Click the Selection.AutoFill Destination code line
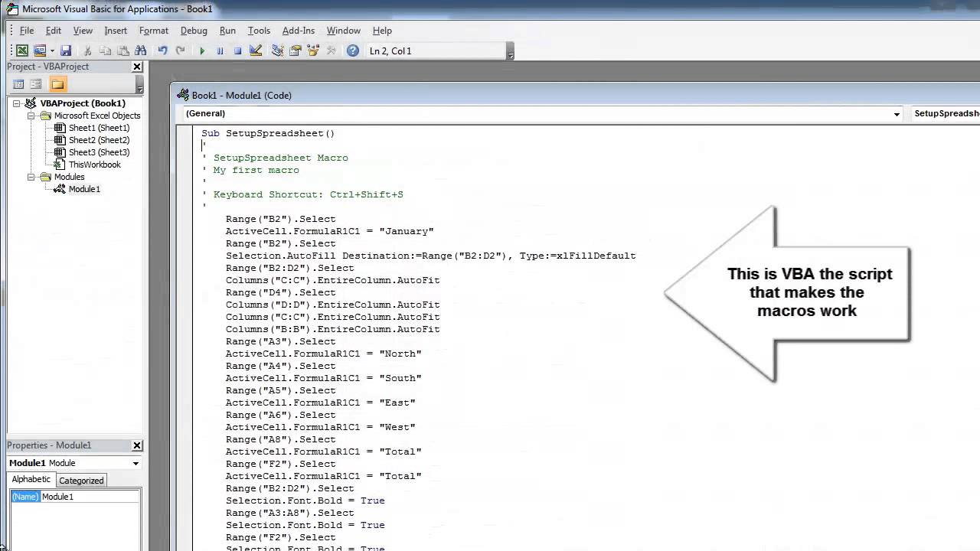980x551 pixels. [430, 256]
